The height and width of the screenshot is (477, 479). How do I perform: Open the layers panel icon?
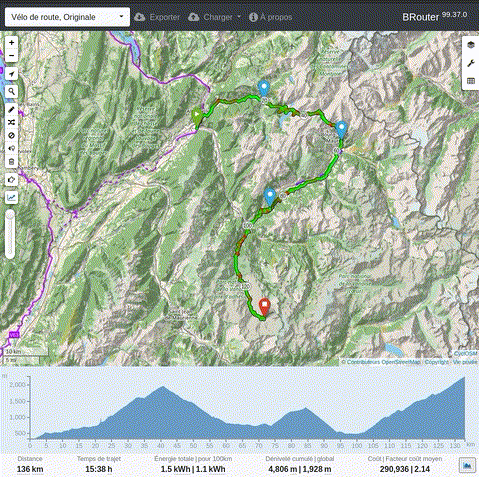pyautogui.click(x=470, y=45)
